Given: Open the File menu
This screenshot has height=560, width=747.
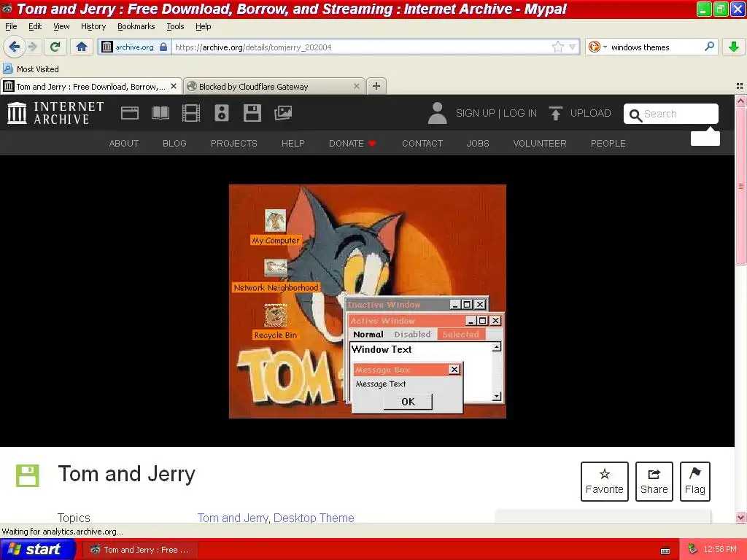Looking at the screenshot, I should pyautogui.click(x=11, y=26).
